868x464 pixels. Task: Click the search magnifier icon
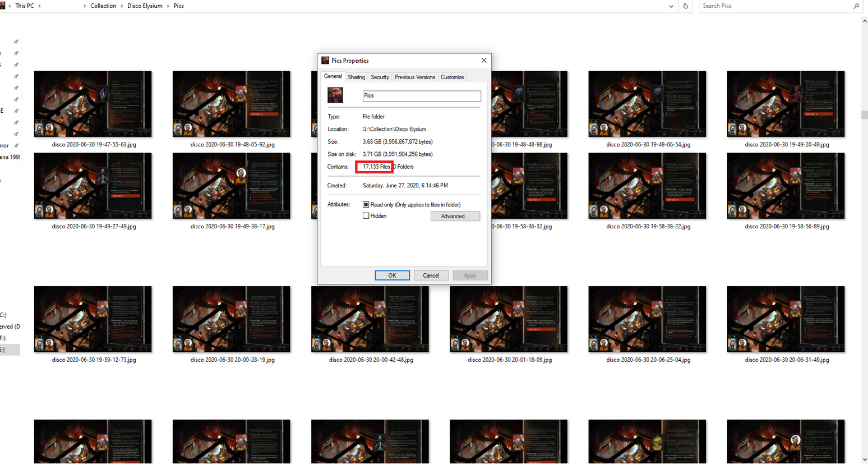click(856, 6)
